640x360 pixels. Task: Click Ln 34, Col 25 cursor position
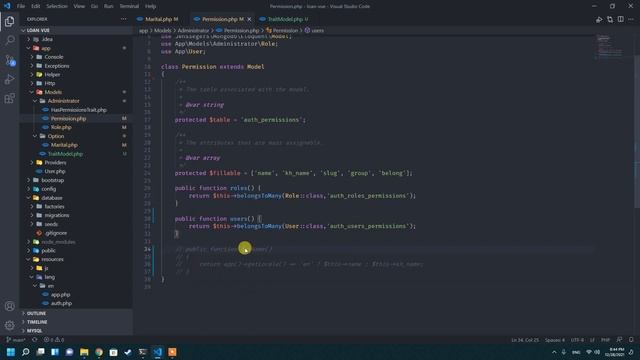point(525,340)
